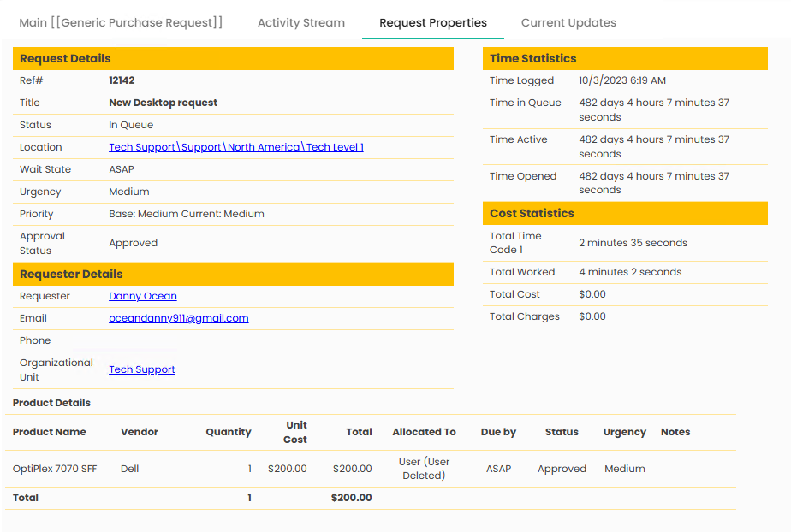Switch to the Activity Stream tab

click(x=300, y=23)
